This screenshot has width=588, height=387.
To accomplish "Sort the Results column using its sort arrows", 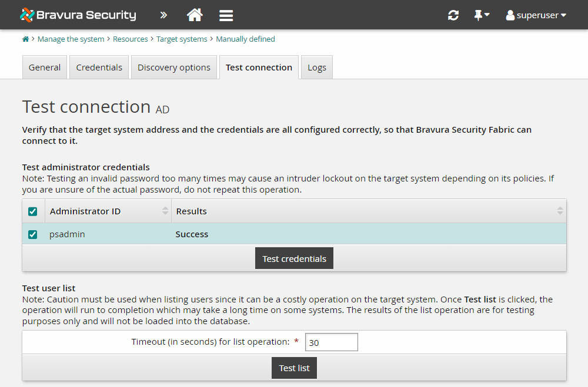I will pyautogui.click(x=560, y=211).
